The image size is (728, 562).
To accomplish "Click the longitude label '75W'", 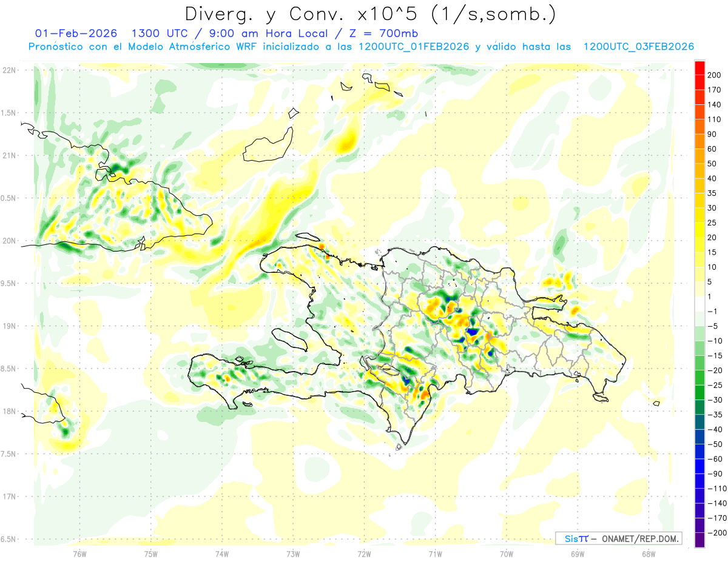I will 151,554.
